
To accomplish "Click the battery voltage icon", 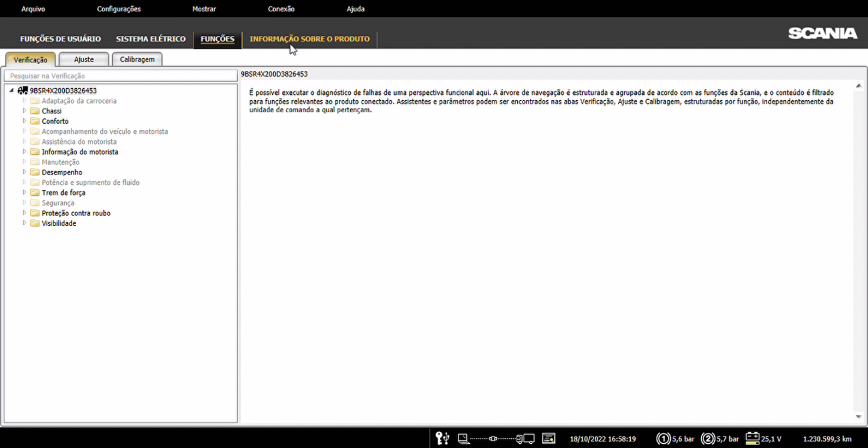I will pos(753,438).
